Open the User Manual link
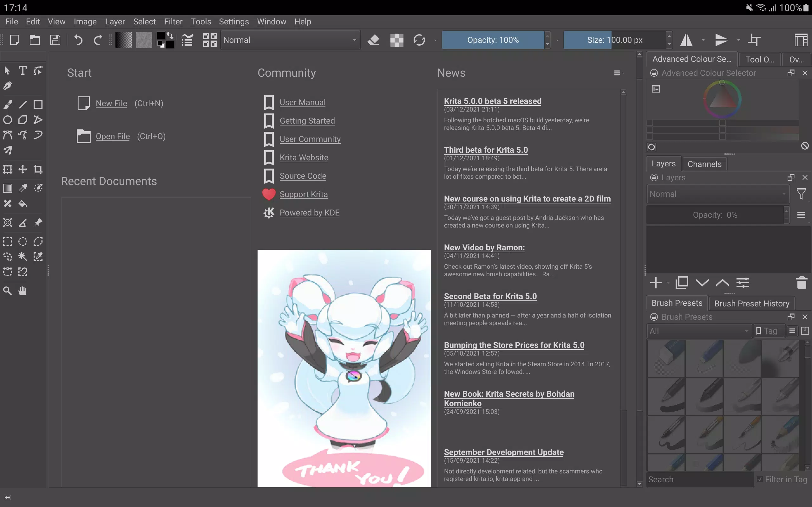Image resolution: width=812 pixels, height=507 pixels. 302,102
